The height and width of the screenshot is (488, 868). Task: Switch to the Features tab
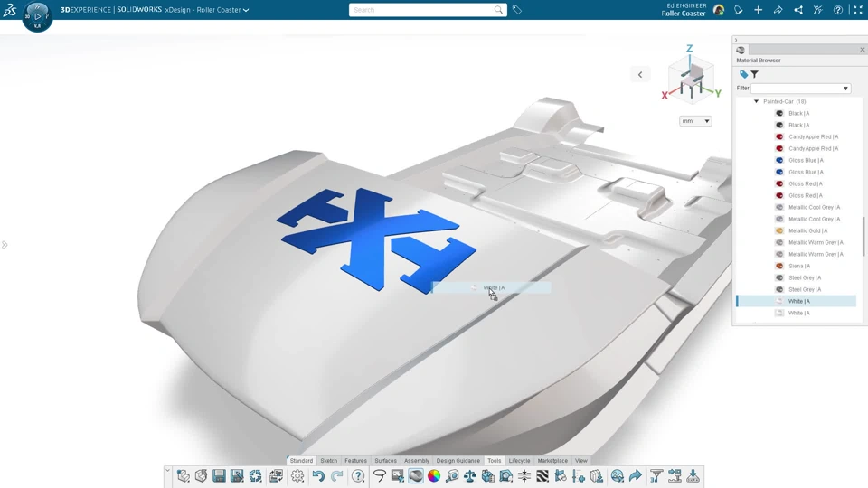[x=355, y=460]
